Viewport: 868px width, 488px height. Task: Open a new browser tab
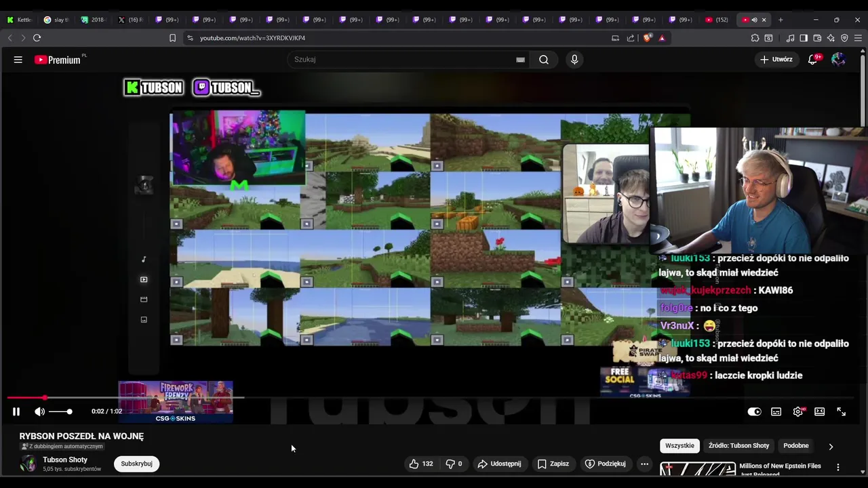tap(781, 20)
